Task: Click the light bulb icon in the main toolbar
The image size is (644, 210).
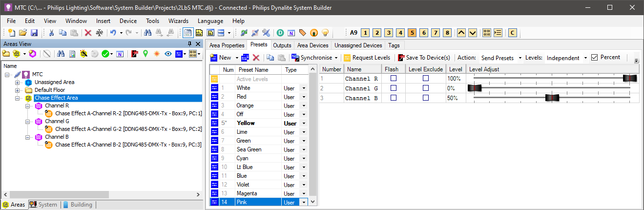Action: [325, 33]
